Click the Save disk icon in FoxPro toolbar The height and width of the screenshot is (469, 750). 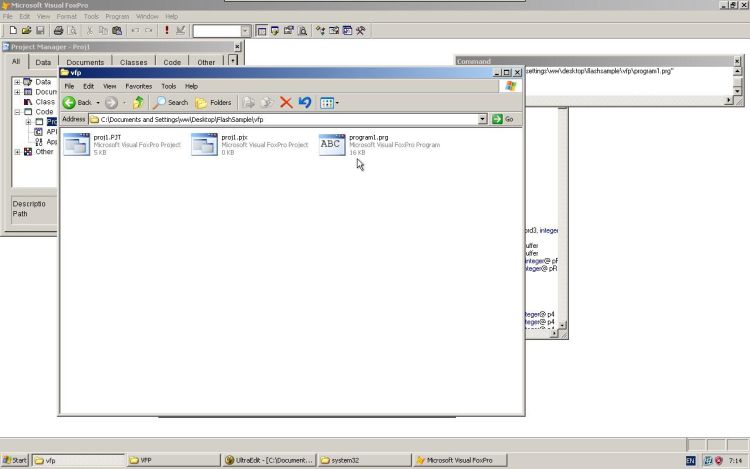pos(40,31)
